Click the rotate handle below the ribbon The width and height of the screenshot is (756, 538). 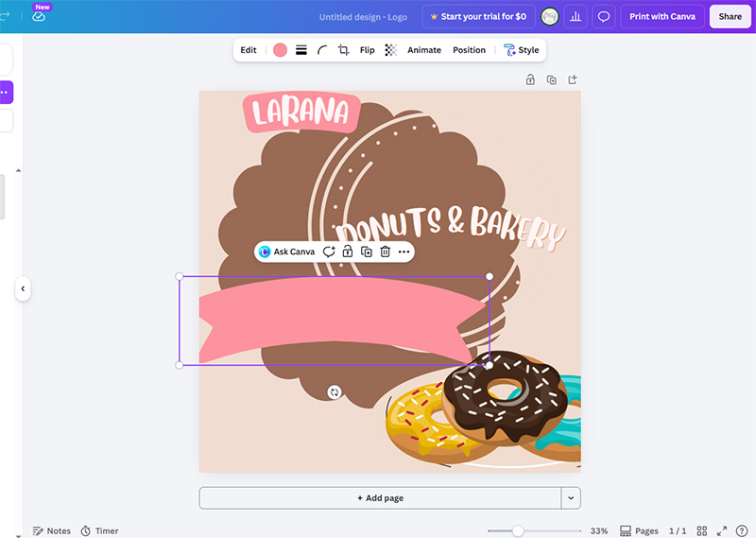click(x=335, y=391)
